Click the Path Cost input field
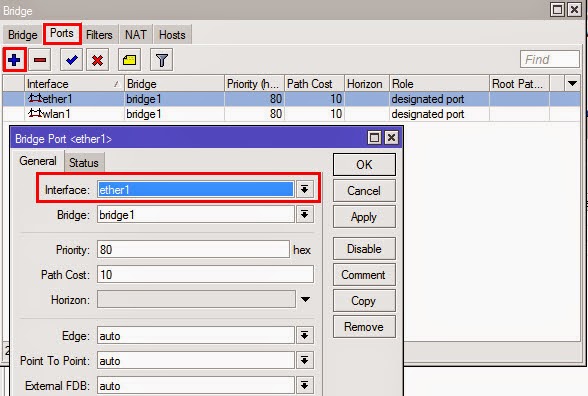Viewport: 588px width, 396px height. click(x=205, y=274)
